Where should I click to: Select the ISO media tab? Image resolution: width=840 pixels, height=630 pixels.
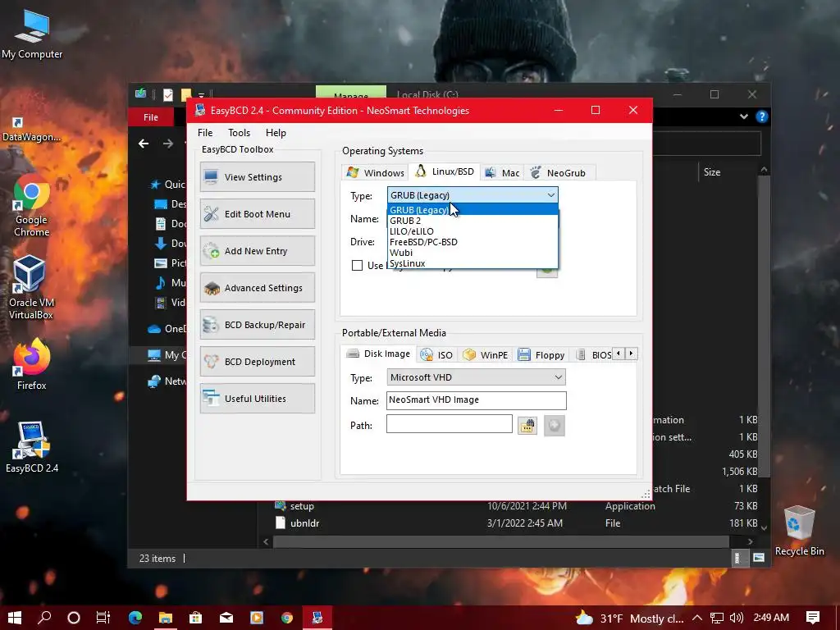pyautogui.click(x=436, y=354)
